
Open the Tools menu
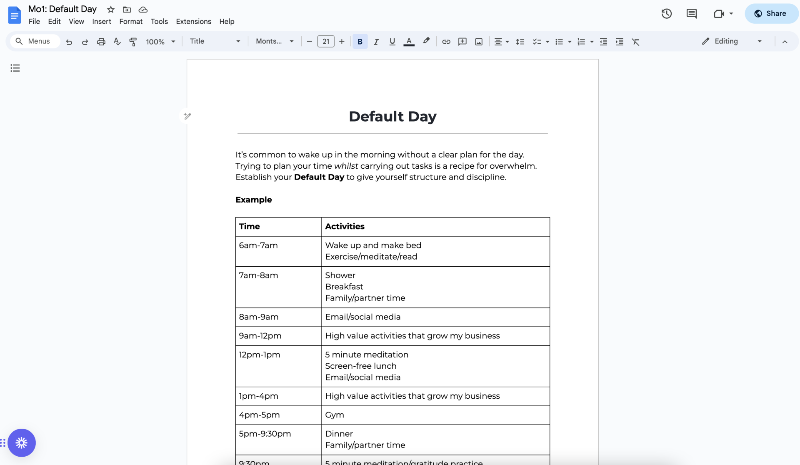click(159, 21)
